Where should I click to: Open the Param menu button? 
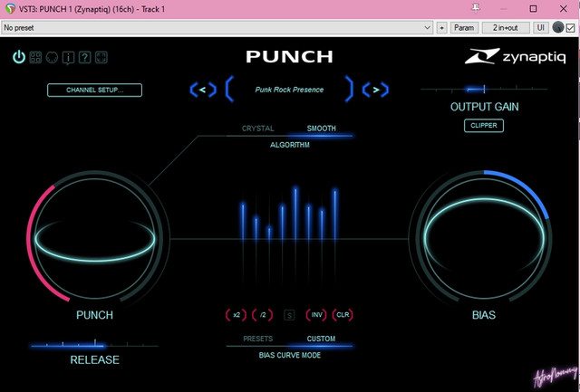click(x=464, y=28)
